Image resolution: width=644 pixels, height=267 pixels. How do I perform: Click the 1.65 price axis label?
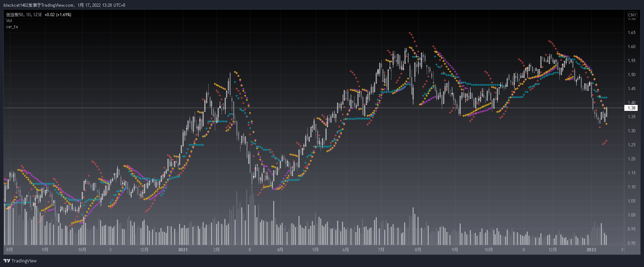click(632, 33)
